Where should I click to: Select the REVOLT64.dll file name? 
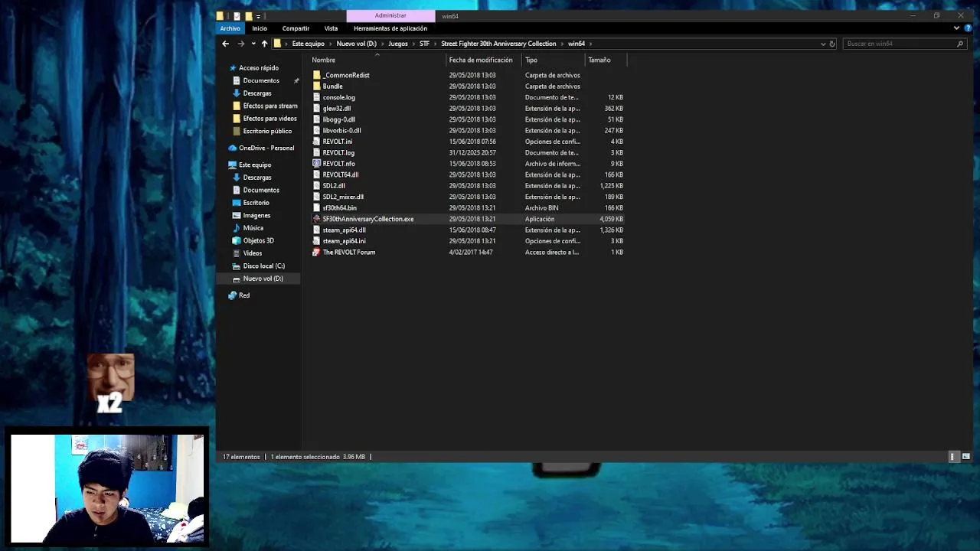click(x=341, y=174)
